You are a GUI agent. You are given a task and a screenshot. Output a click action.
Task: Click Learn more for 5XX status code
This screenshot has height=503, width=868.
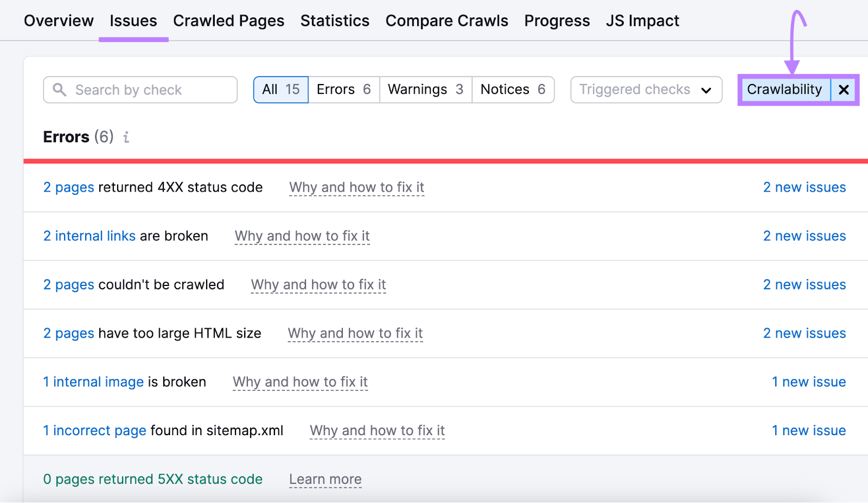pyautogui.click(x=325, y=479)
